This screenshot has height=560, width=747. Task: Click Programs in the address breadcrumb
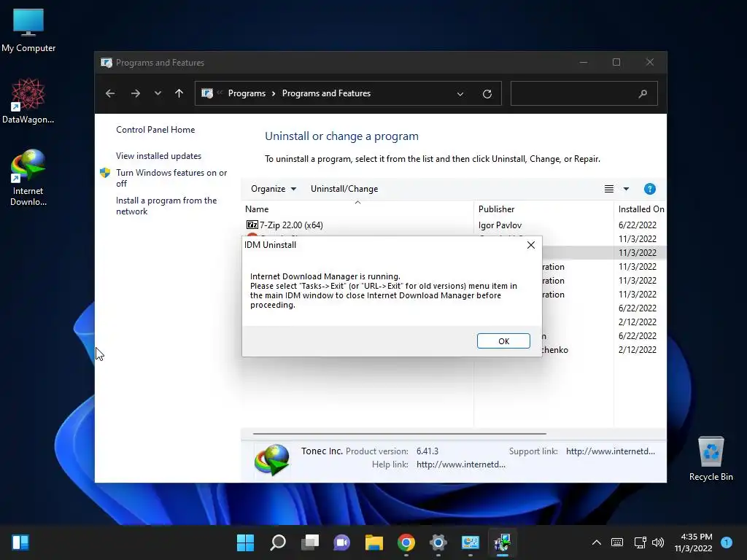(x=247, y=93)
